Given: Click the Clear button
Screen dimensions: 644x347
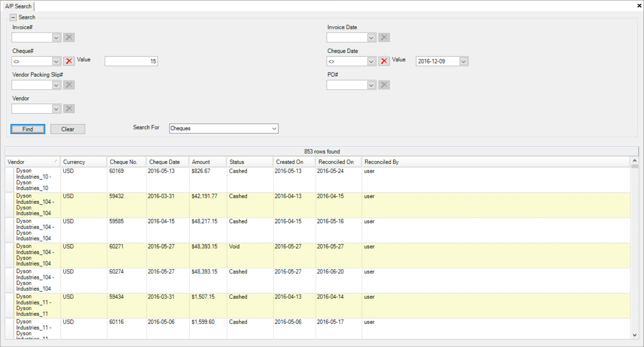Looking at the screenshot, I should pos(68,129).
